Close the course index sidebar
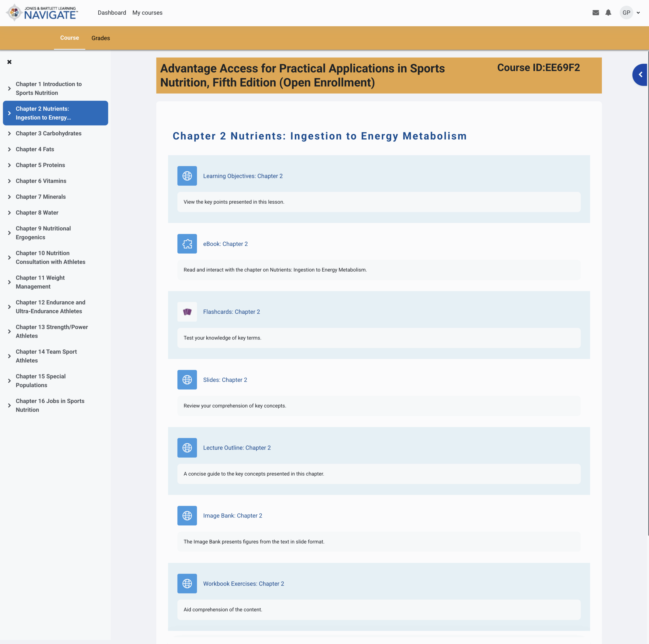 click(9, 62)
